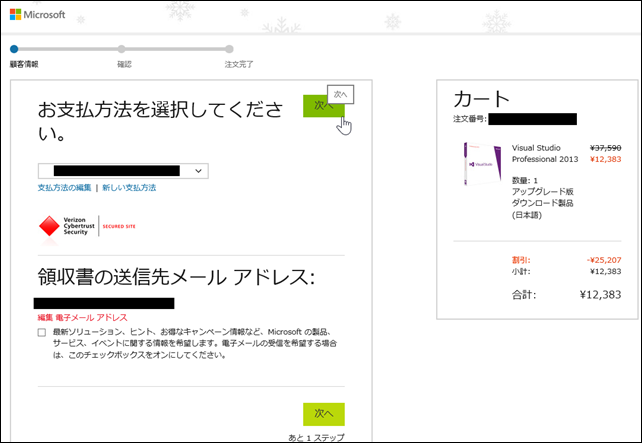This screenshot has width=642, height=443.
Task: Click the payment method dropdown arrow
Action: coord(198,171)
